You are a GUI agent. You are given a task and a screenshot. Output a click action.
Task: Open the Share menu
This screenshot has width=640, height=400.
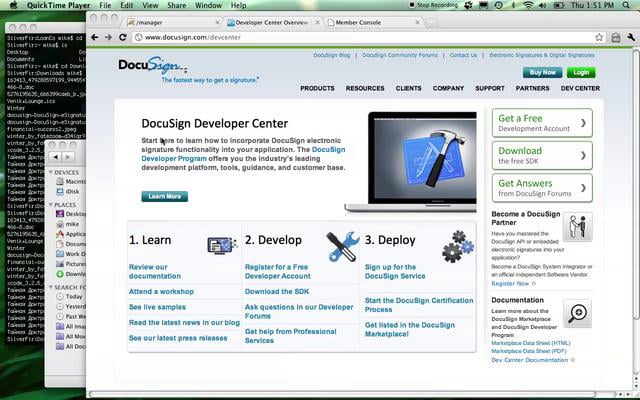pos(177,5)
